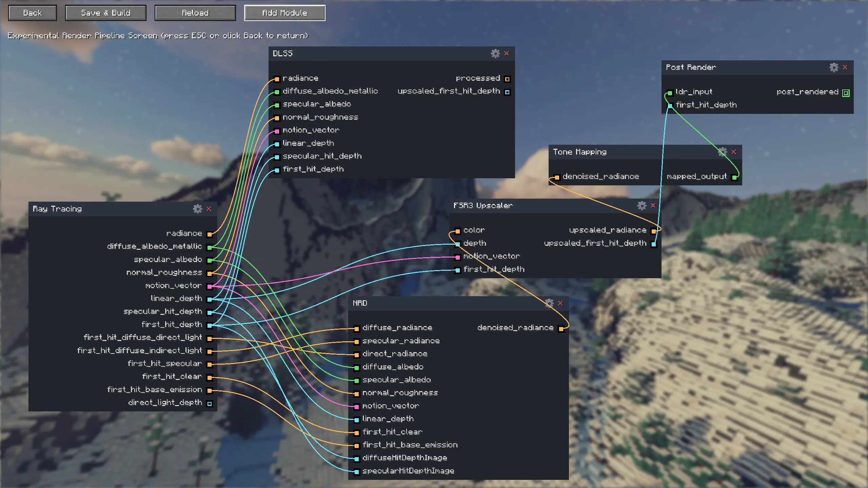The image size is (868, 488).
Task: Select NRD denoised_radiance output port
Action: 561,329
